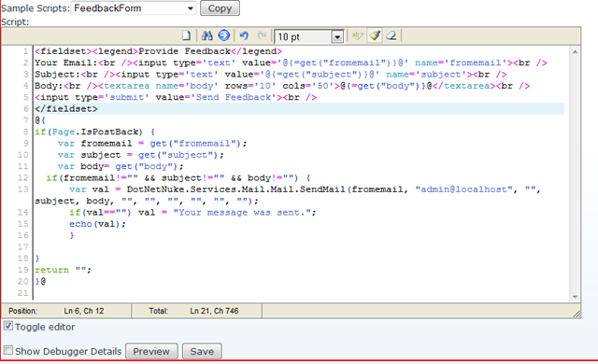Image resolution: width=598 pixels, height=364 pixels.
Task: Click the blue go-to arrow icon
Action: pyautogui.click(x=224, y=35)
